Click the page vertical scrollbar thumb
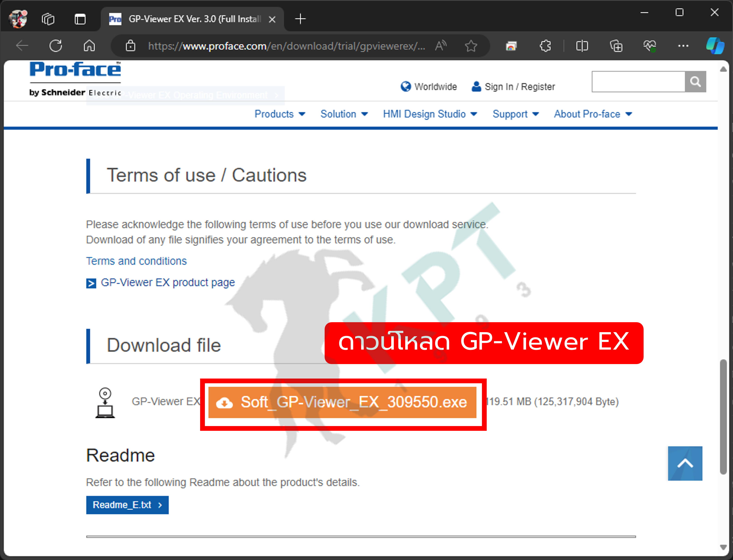Image resolution: width=733 pixels, height=560 pixels. point(723,417)
